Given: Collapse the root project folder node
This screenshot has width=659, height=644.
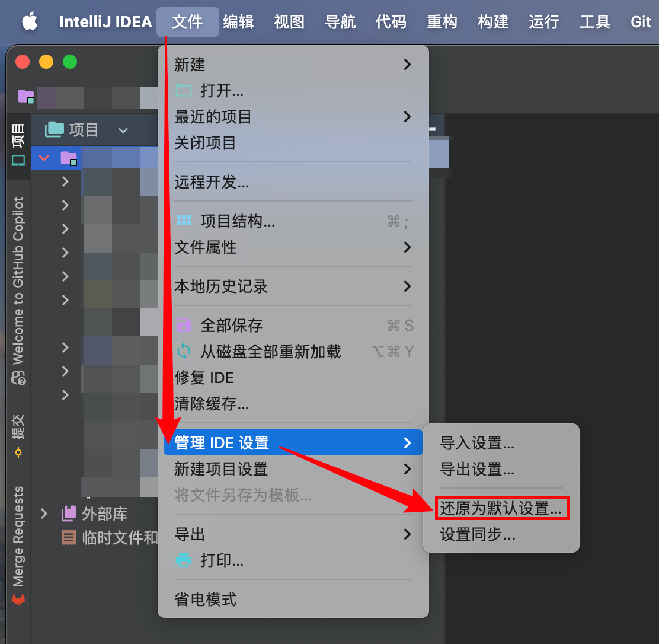Looking at the screenshot, I should pos(44,158).
